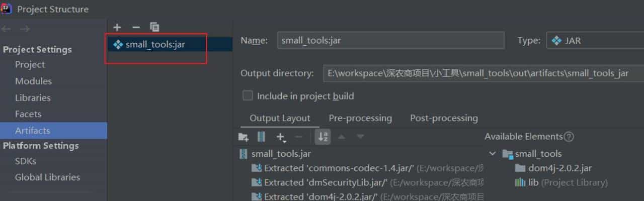
Task: Open the SDKs platform settings
Action: click(26, 161)
